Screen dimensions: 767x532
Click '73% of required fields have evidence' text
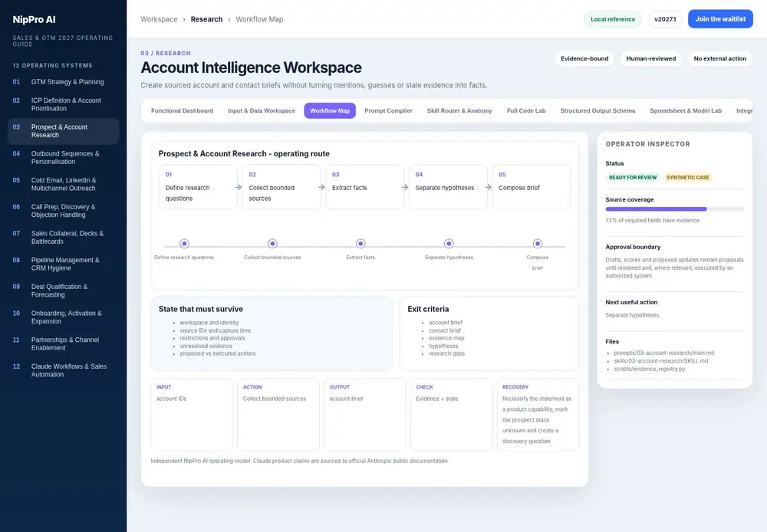[x=653, y=221]
